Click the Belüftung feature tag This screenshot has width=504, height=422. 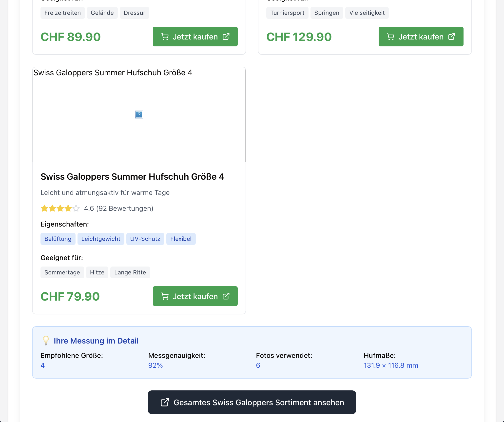(x=58, y=239)
